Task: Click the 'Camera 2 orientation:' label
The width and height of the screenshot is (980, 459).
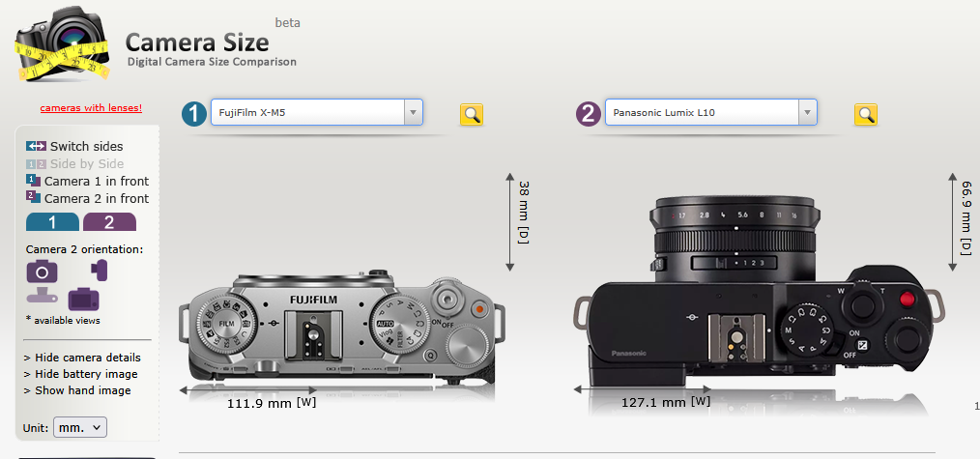Action: click(84, 249)
